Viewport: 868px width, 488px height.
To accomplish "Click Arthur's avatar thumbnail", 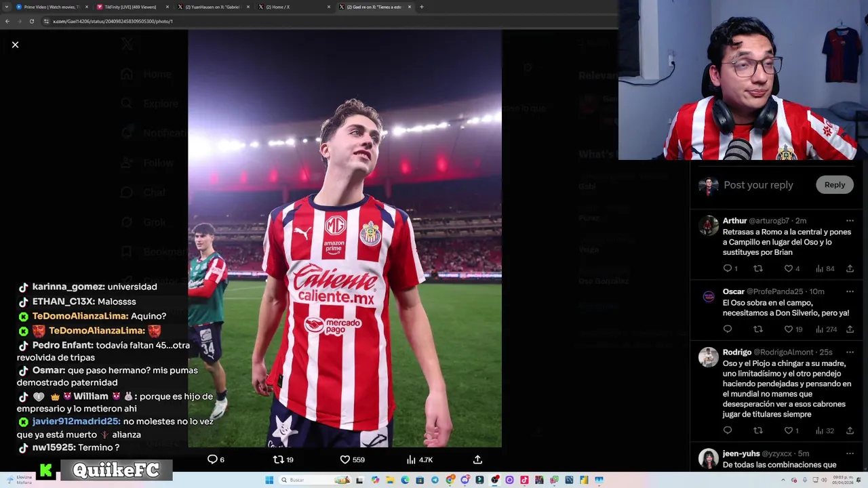I will 709,226.
